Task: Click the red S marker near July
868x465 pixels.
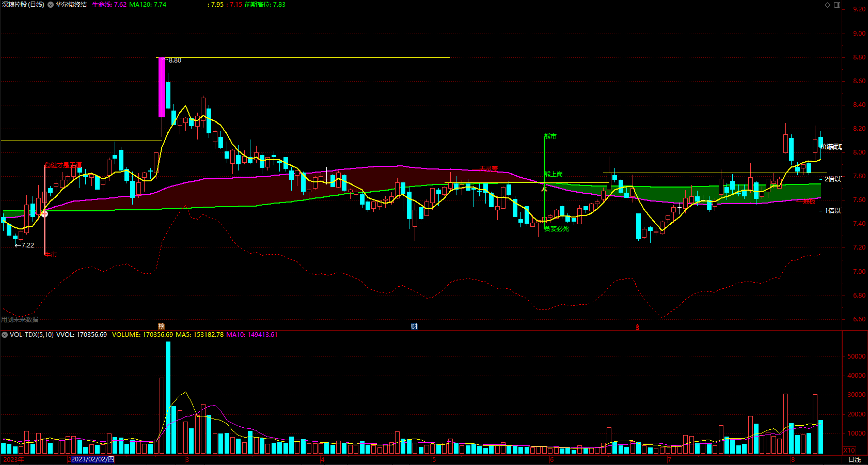Action: [x=637, y=327]
